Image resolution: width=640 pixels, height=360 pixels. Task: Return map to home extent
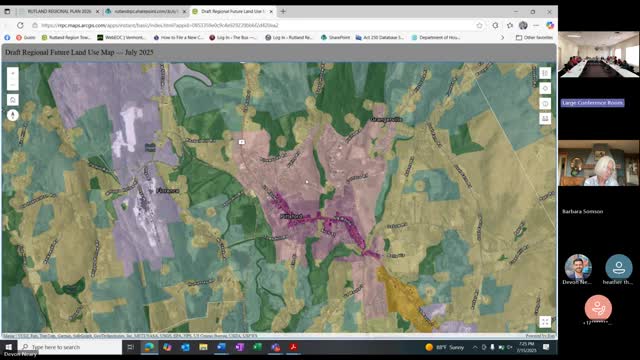(x=13, y=100)
